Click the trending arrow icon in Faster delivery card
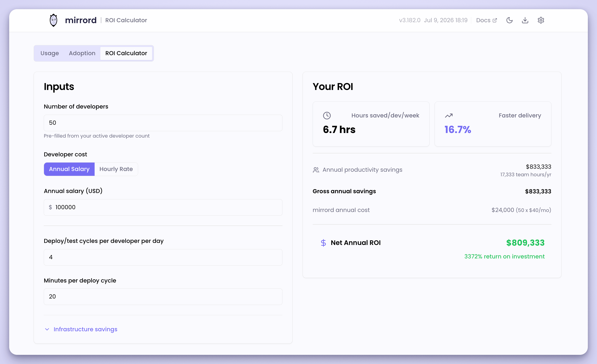Screen dimensions: 597x364 click(449, 116)
